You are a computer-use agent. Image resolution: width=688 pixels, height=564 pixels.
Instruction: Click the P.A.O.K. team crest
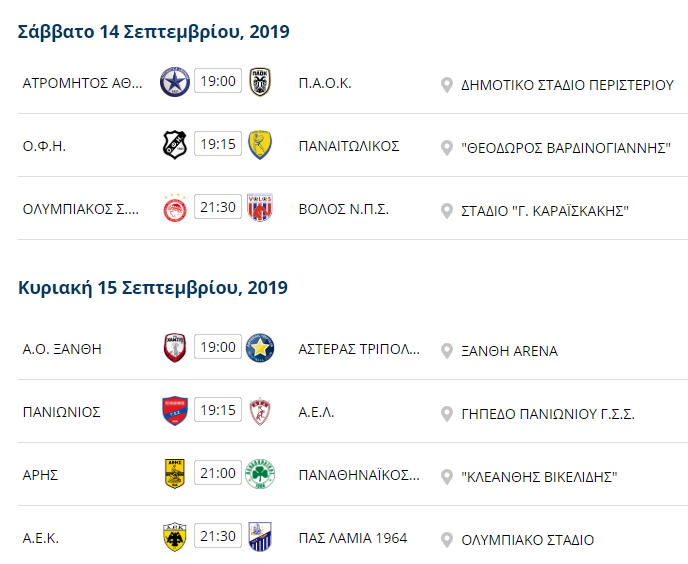260,82
